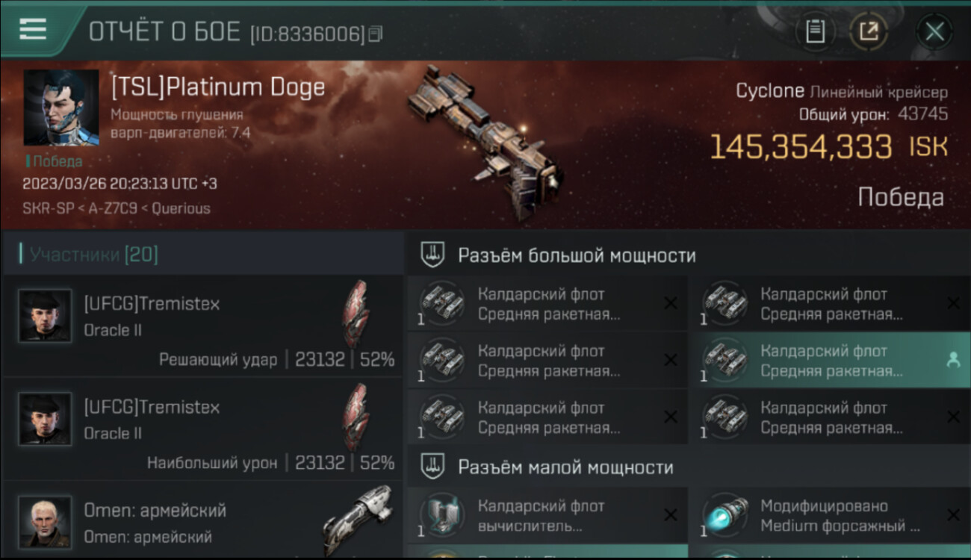Share the battle report via export icon
This screenshot has height=560, width=971.
(869, 32)
